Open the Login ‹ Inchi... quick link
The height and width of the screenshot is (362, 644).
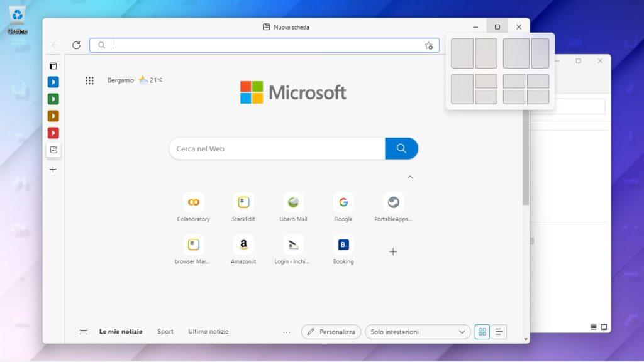(x=293, y=250)
